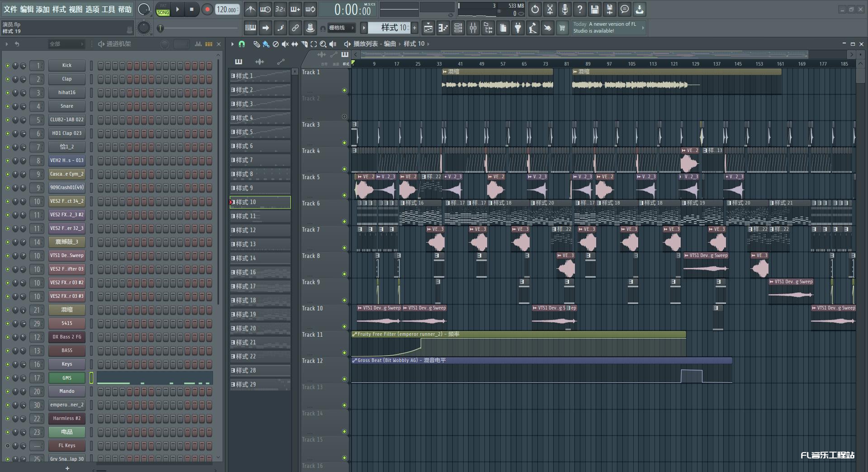Click the undo history button

pos(535,9)
